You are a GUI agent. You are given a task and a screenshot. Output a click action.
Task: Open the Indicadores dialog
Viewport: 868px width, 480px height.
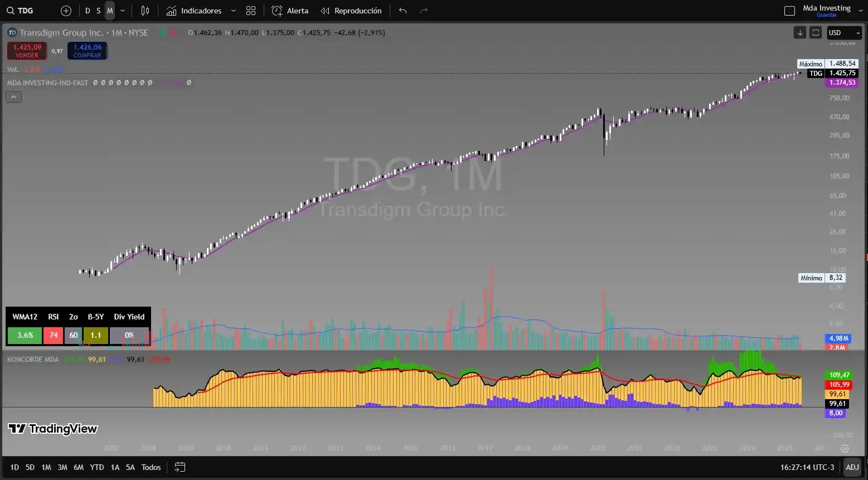pos(194,11)
